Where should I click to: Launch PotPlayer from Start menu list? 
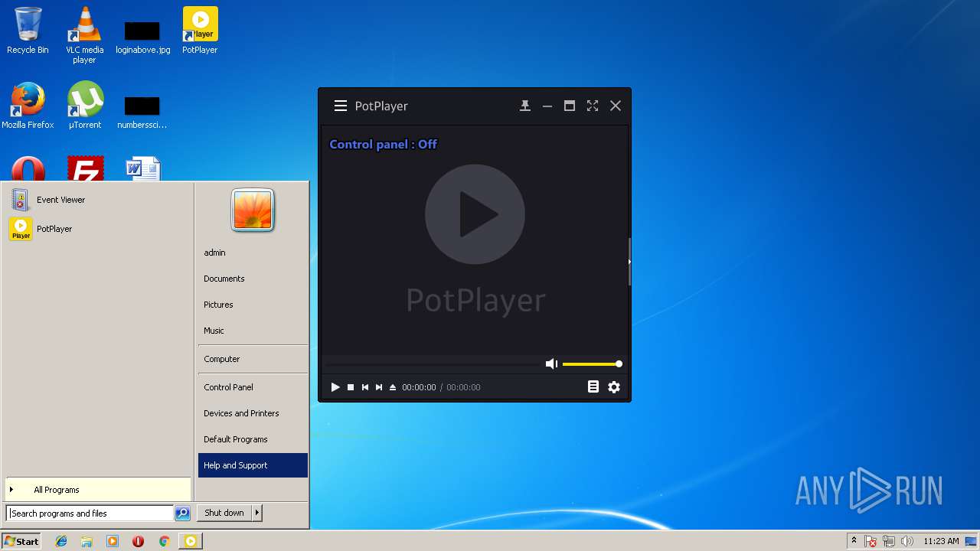96,229
